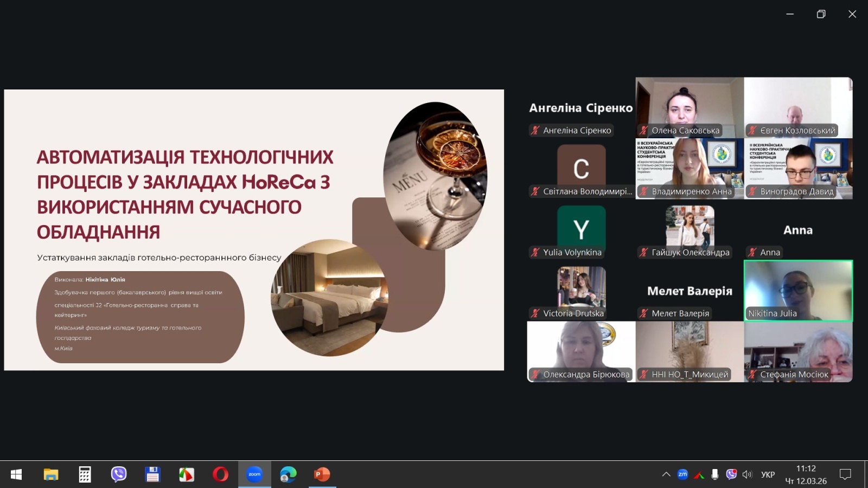Click the taskbar clock and date
868x488 pixels.
[806, 474]
